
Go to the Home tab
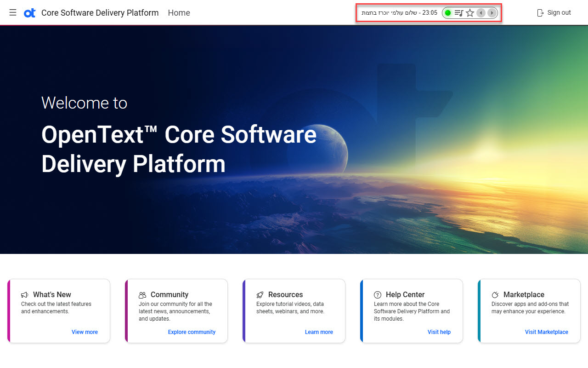[179, 13]
